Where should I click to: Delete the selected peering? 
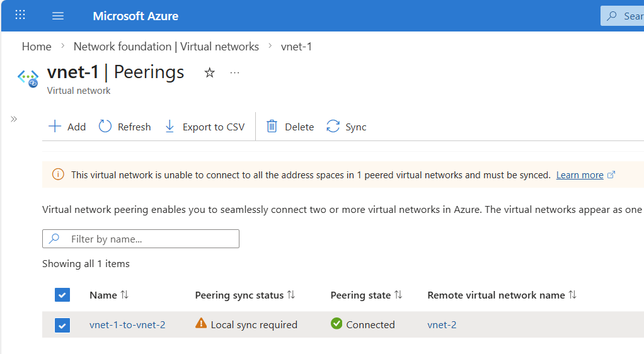tap(290, 127)
